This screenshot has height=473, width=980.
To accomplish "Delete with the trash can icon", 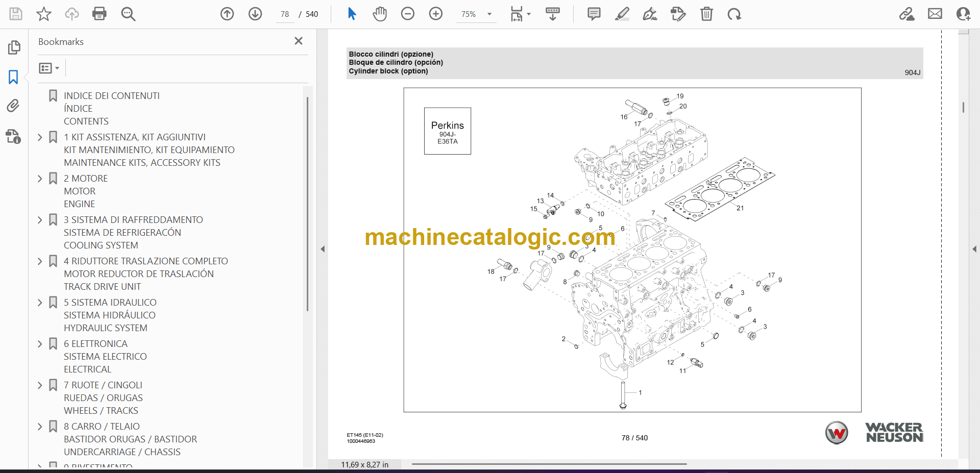I will point(706,14).
